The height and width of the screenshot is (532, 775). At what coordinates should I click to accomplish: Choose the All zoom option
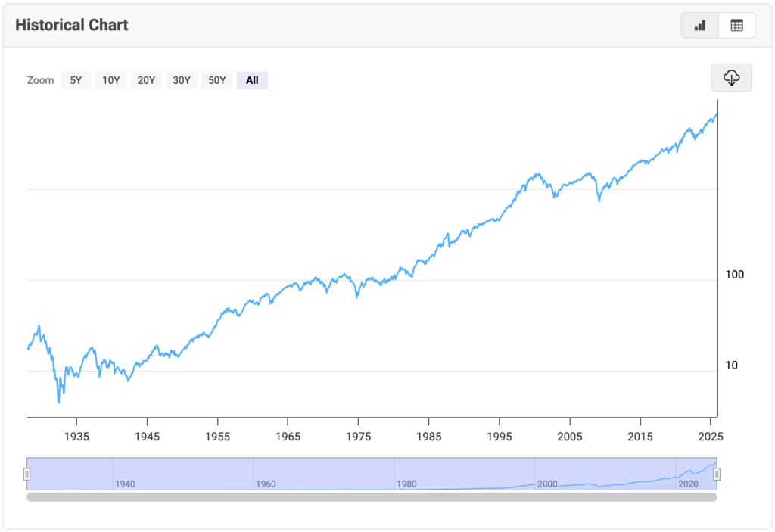click(x=252, y=80)
